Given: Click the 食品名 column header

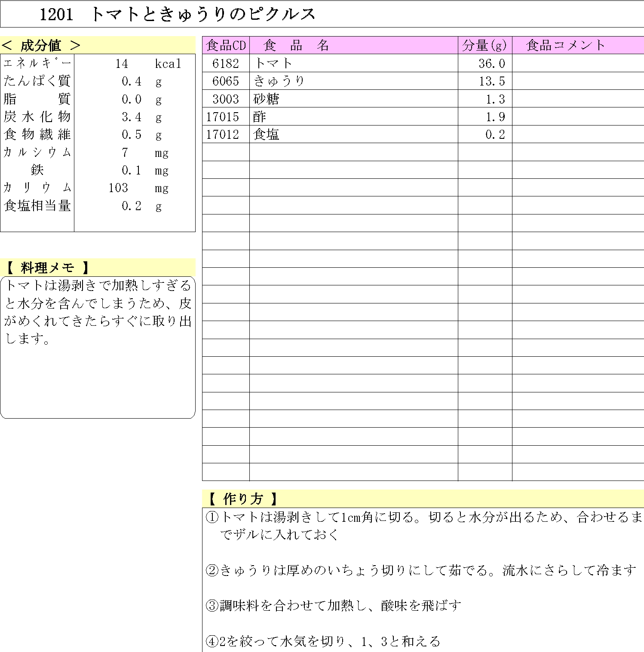Looking at the screenshot, I should point(296,45).
